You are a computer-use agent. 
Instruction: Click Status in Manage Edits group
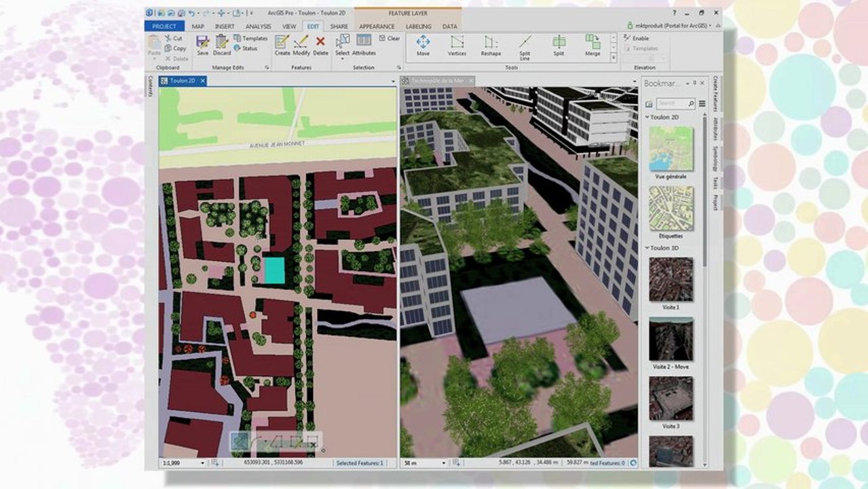pyautogui.click(x=246, y=48)
